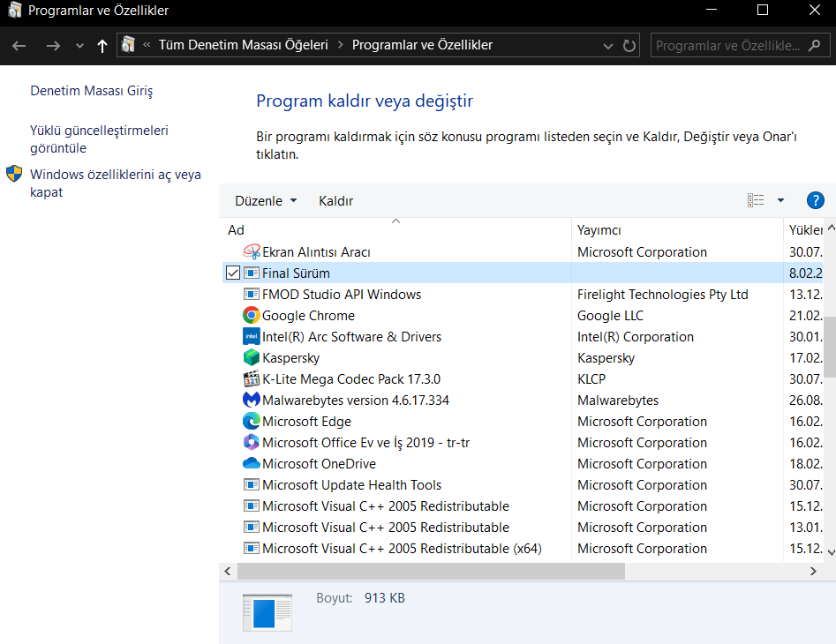Refresh the address bar location
Image resolution: width=836 pixels, height=644 pixels.
[x=629, y=46]
